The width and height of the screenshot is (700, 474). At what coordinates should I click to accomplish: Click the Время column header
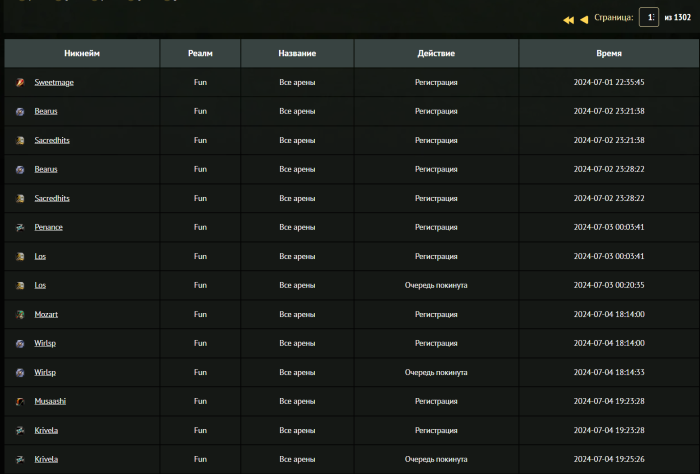609,53
